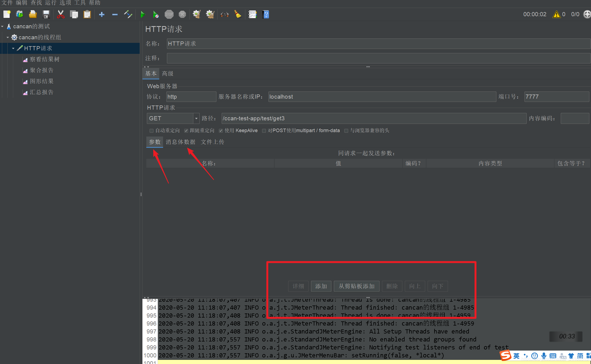Click the Sogou soft keyboard icon
This screenshot has height=364, width=591.
pos(553,356)
